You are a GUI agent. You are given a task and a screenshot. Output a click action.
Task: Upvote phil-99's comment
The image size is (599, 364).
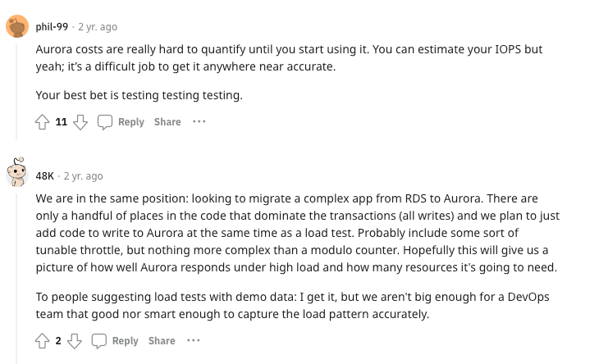(x=43, y=122)
